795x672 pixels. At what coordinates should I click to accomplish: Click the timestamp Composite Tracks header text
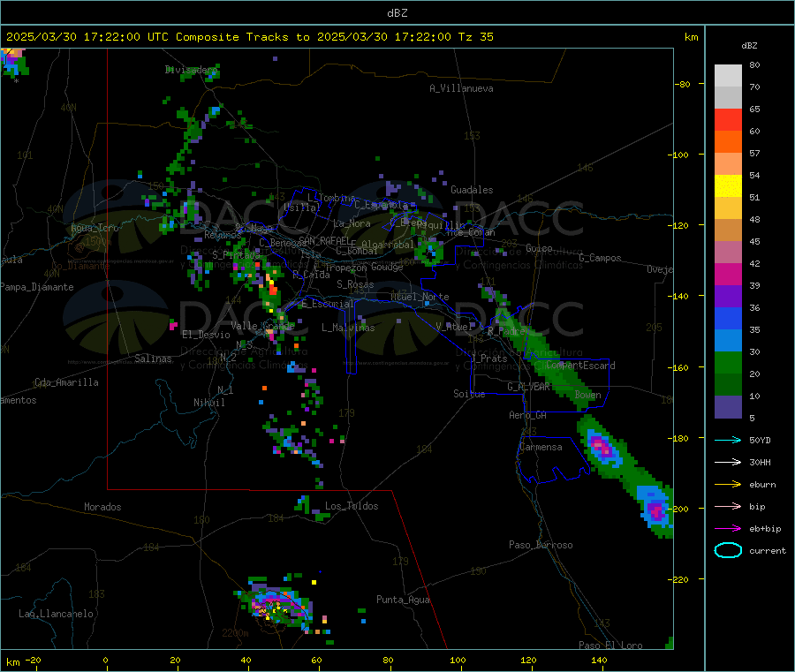pos(249,37)
